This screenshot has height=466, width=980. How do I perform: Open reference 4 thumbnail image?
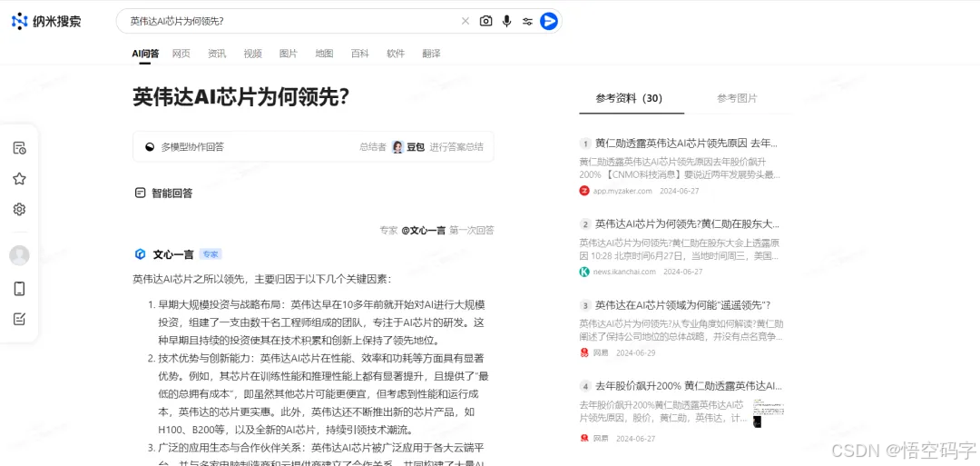(x=769, y=413)
